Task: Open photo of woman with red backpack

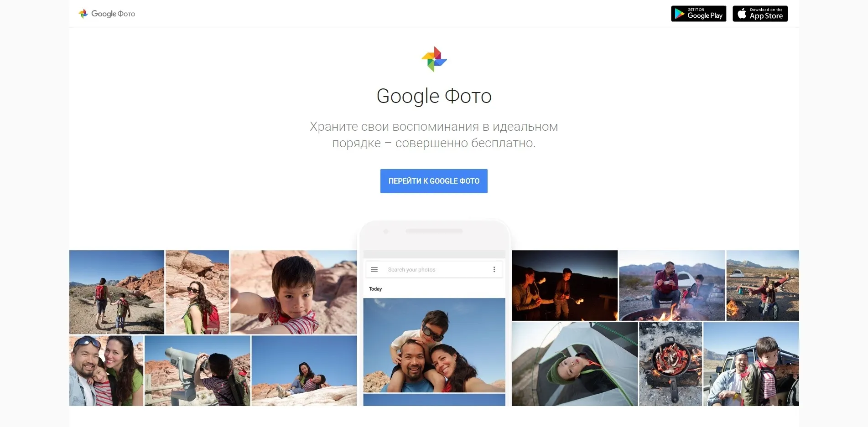Action: 197,292
